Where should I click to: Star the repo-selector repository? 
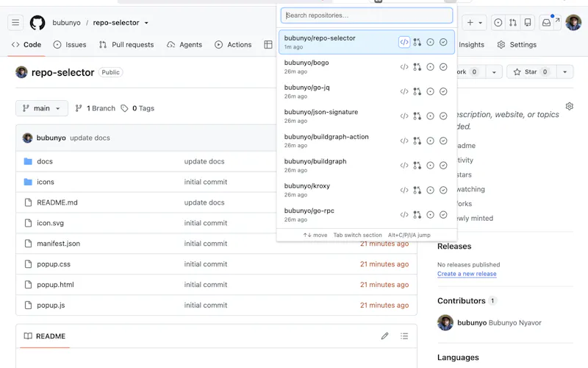click(531, 71)
